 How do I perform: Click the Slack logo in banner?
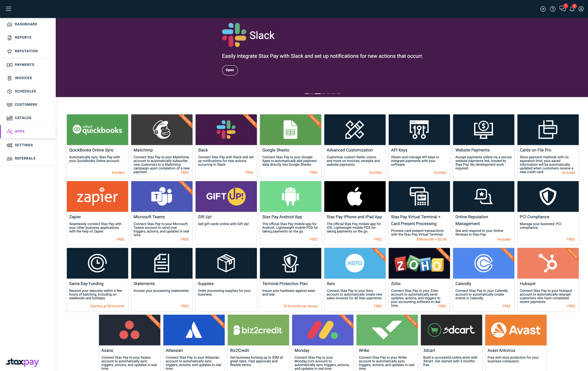234,35
